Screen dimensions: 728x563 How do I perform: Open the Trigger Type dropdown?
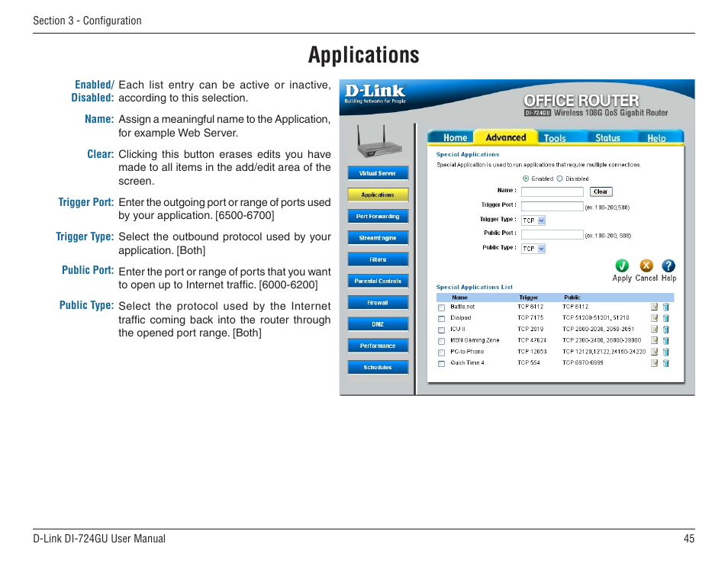tap(533, 220)
